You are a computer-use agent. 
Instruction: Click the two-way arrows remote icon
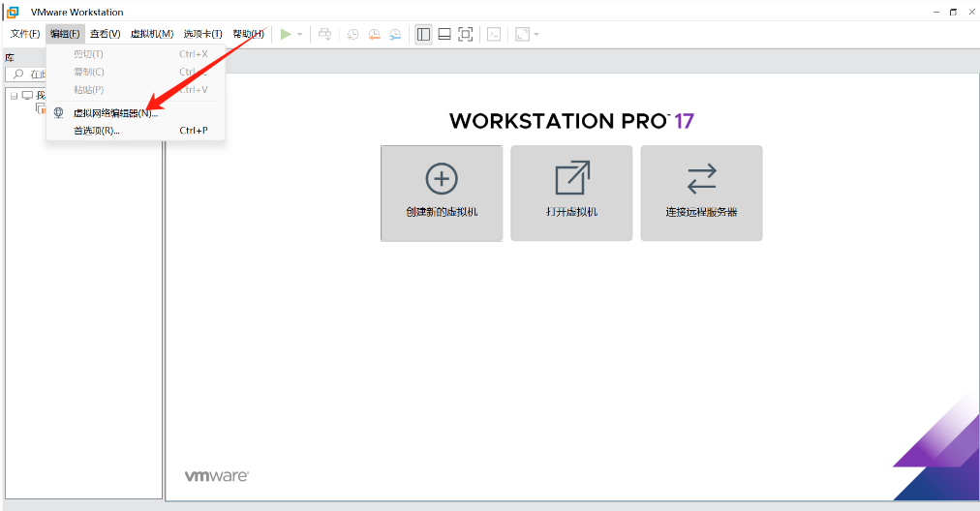pyautogui.click(x=701, y=179)
